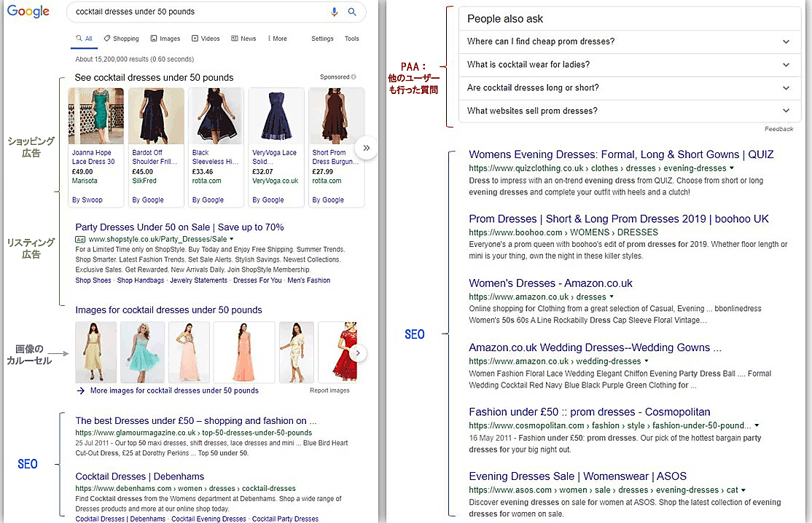Click the Google logo
812x523 pixels.
pyautogui.click(x=28, y=12)
